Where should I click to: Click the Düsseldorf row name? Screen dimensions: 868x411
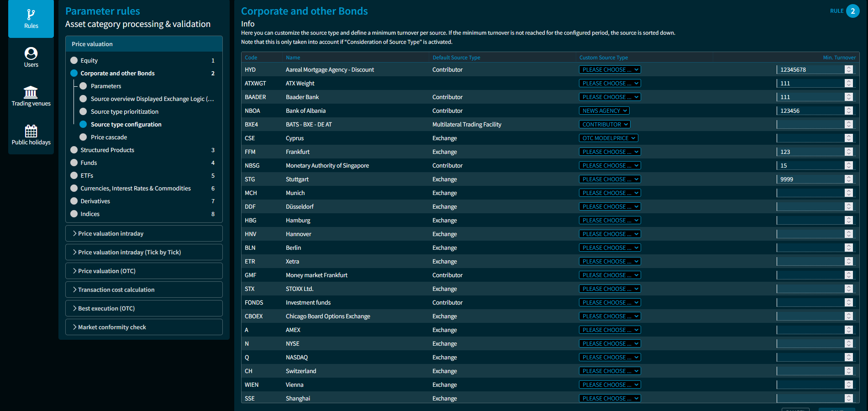[300, 206]
